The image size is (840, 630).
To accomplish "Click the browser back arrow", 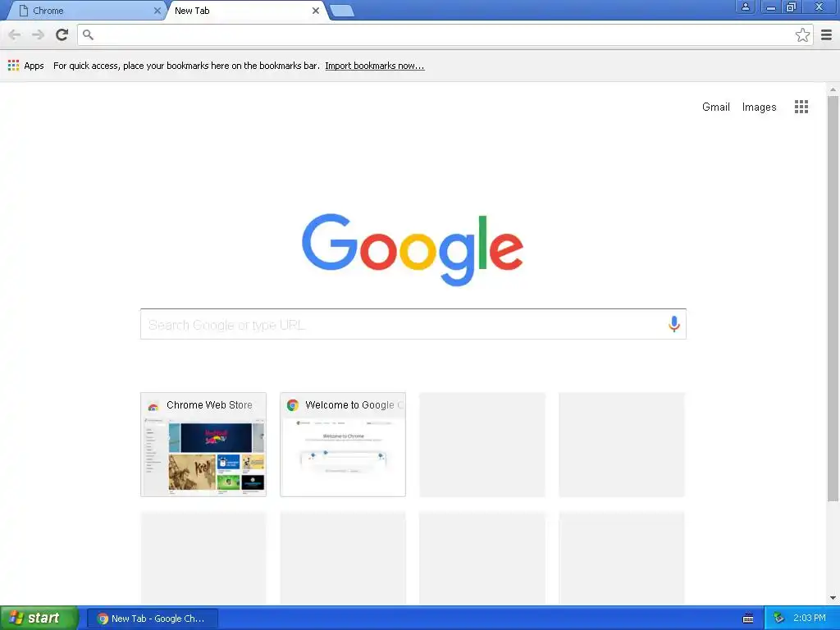I will coord(15,34).
